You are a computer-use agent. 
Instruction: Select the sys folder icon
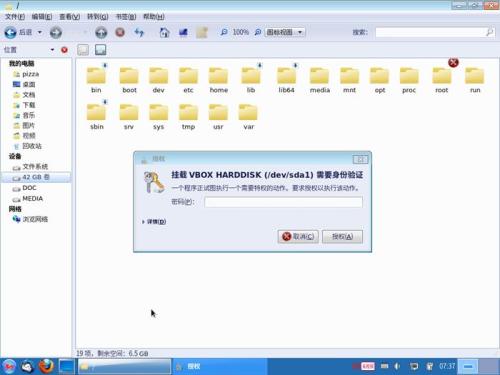click(x=159, y=112)
